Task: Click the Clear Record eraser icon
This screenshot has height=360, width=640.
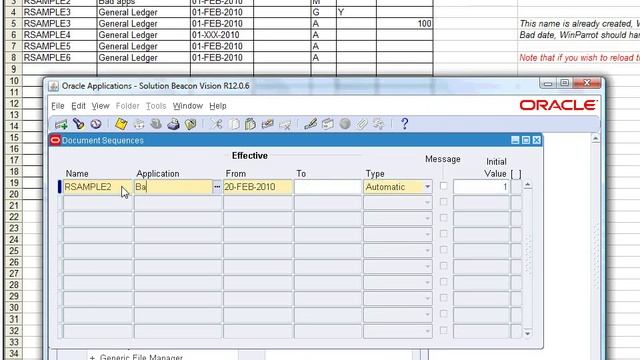Action: (267, 124)
